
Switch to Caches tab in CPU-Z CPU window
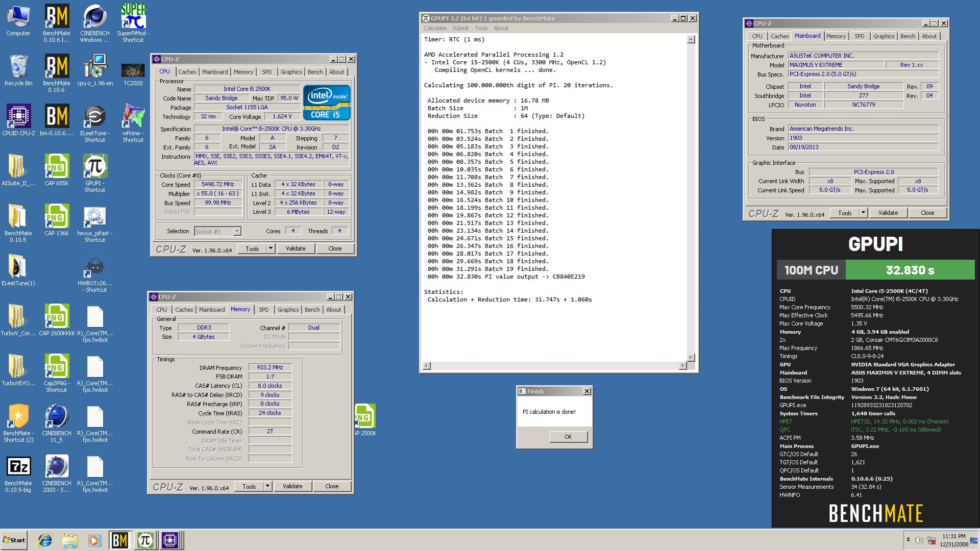(x=187, y=72)
